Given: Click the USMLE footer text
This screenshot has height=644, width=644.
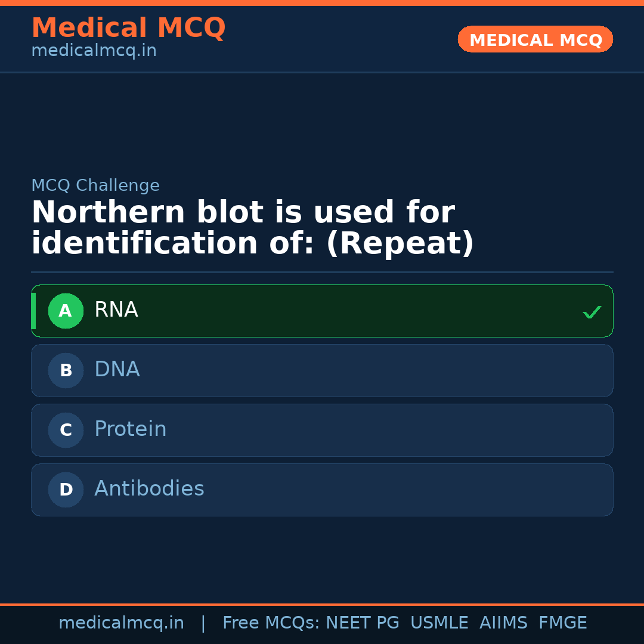Looking at the screenshot, I should coord(439,623).
